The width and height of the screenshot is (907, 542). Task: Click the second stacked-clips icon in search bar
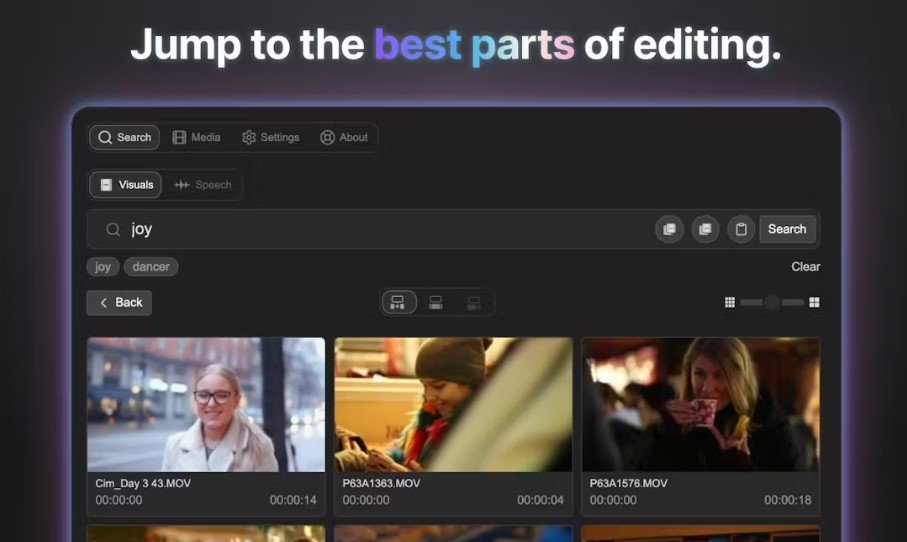click(x=705, y=229)
